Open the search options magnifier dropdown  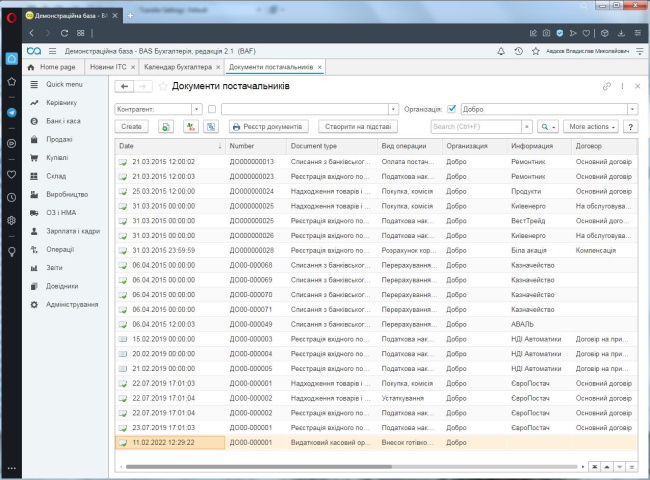click(548, 127)
